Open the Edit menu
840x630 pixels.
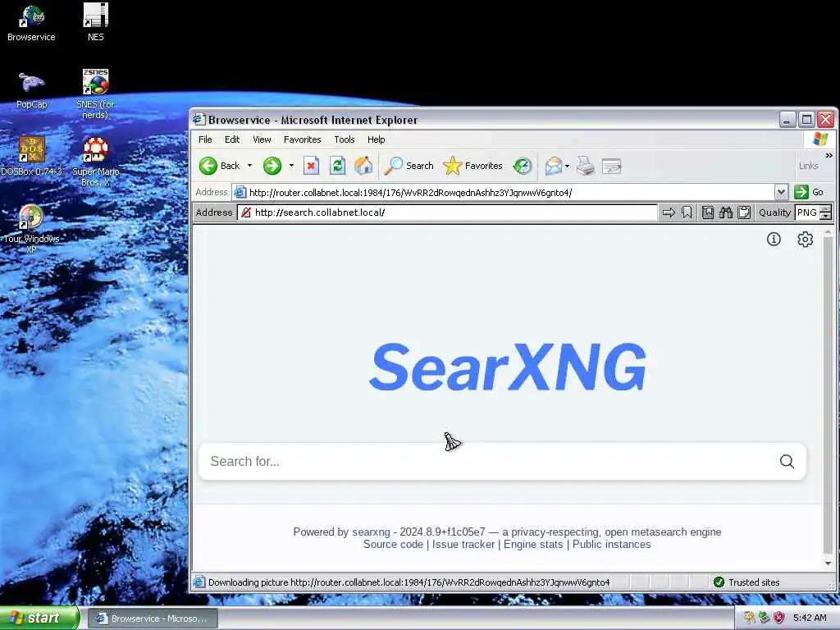coord(232,139)
